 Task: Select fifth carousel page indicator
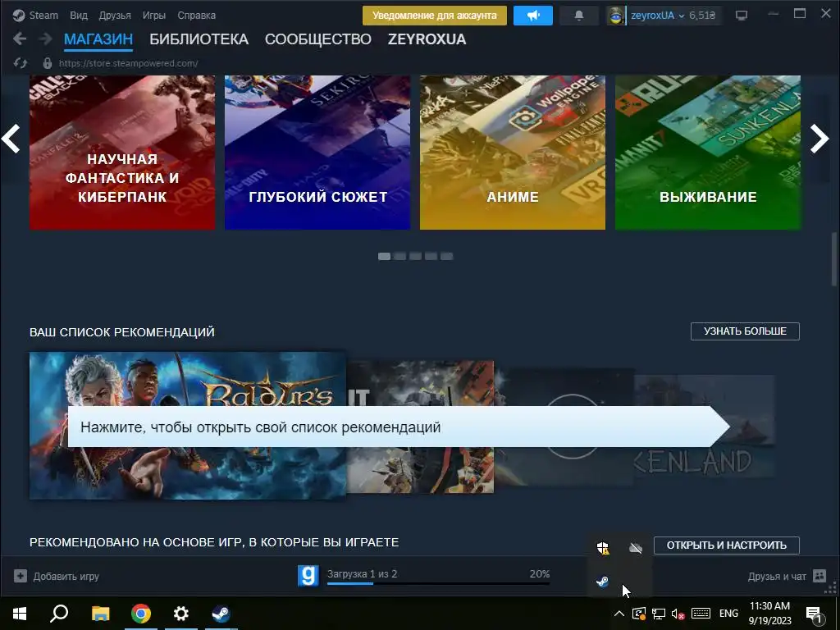pyautogui.click(x=447, y=256)
